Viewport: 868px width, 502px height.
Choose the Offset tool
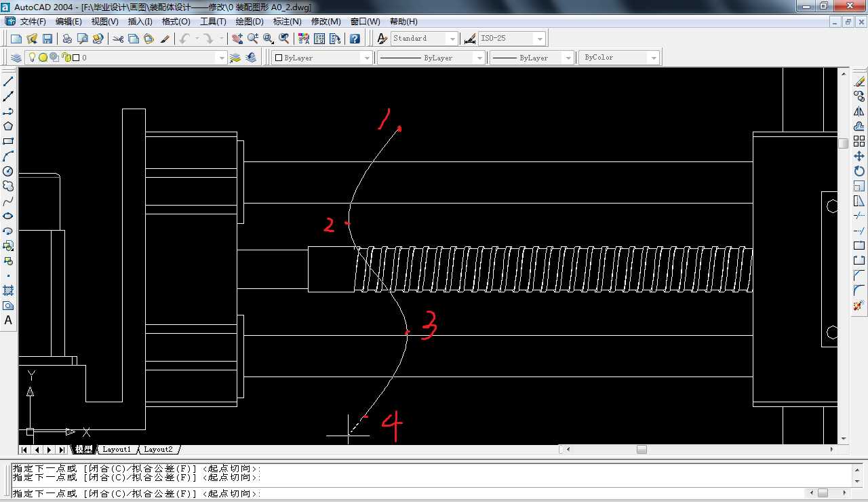[859, 126]
